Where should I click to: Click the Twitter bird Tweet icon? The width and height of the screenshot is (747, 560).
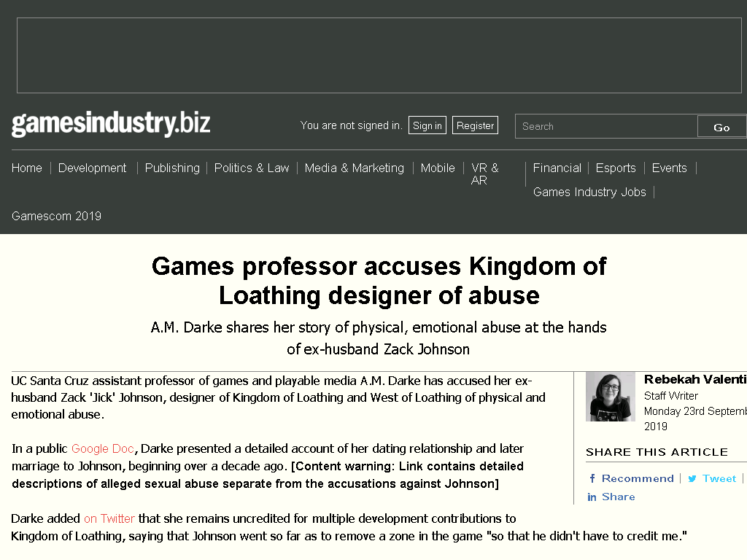692,478
